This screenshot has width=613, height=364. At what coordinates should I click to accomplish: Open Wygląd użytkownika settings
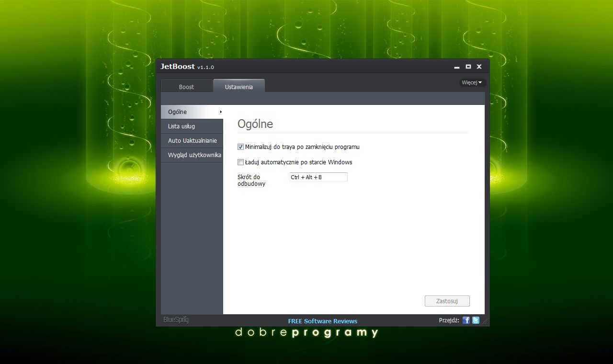pyautogui.click(x=192, y=155)
